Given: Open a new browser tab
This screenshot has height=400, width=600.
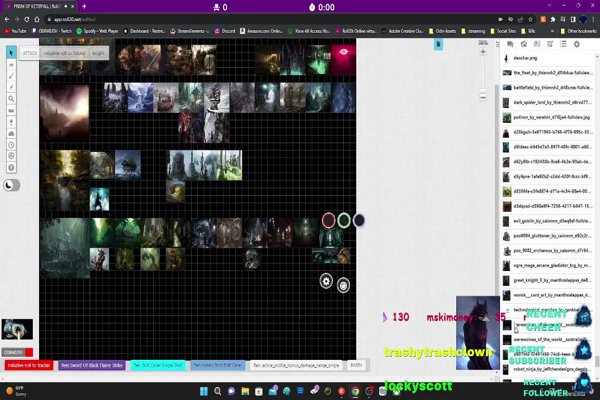Looking at the screenshot, I should tap(84, 7).
